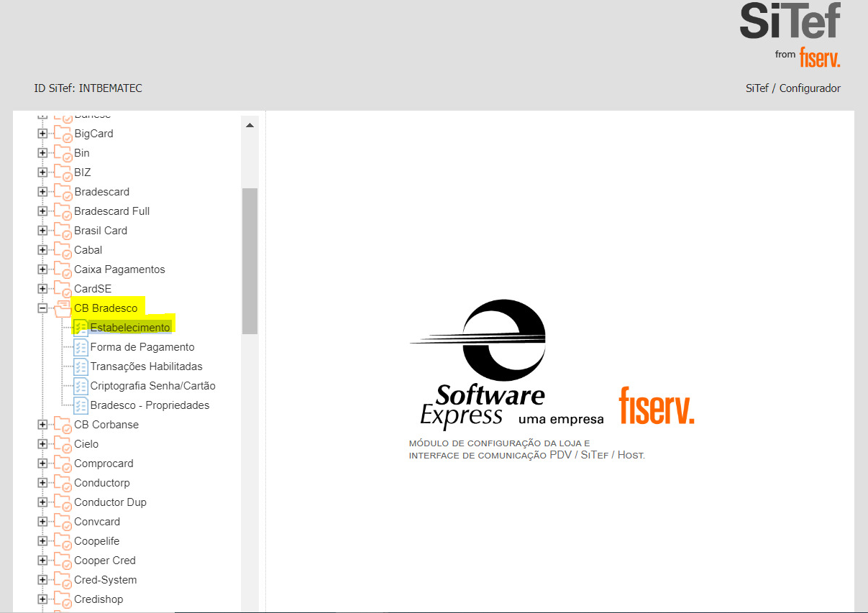Click the Bin folder icon
This screenshot has width=868, height=613.
point(63,153)
